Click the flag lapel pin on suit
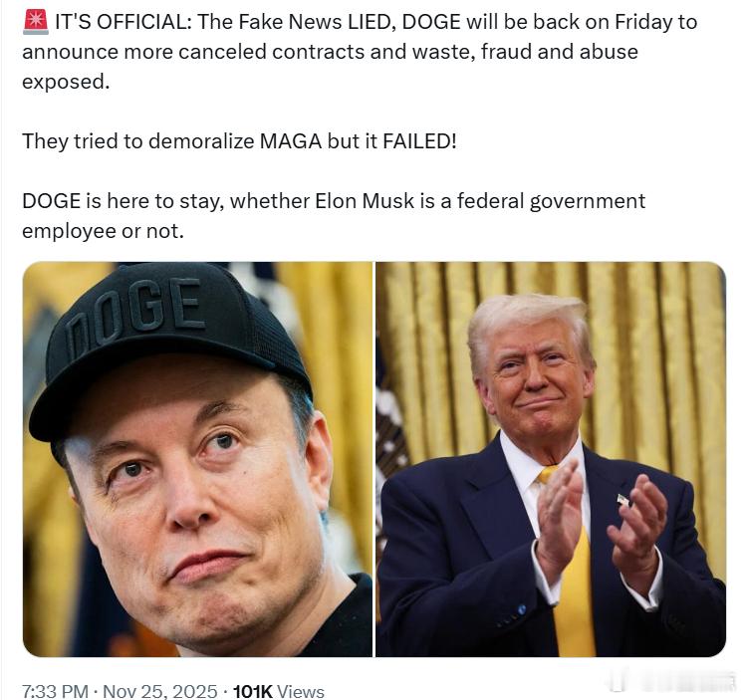The image size is (744, 700). 623,500
